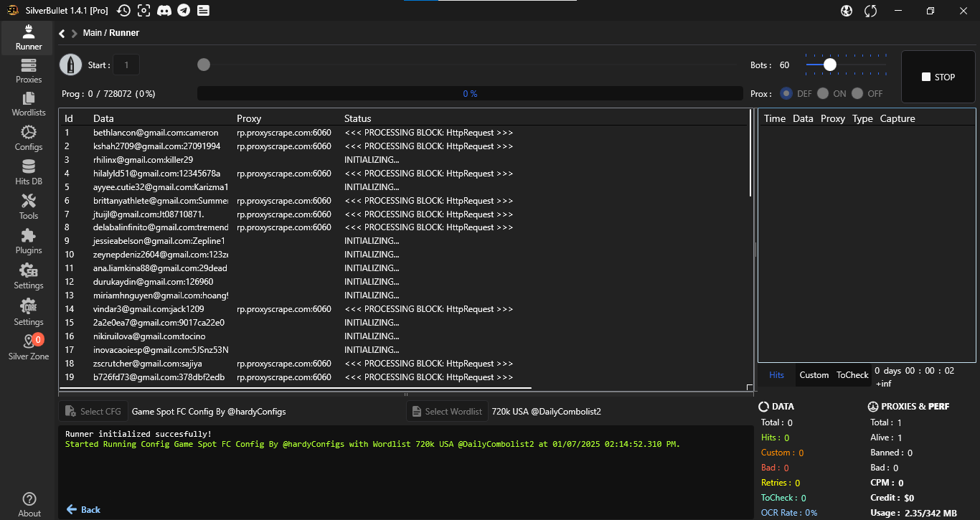Click the Select CFG button
Screen dimensions: 980x520
click(x=93, y=412)
